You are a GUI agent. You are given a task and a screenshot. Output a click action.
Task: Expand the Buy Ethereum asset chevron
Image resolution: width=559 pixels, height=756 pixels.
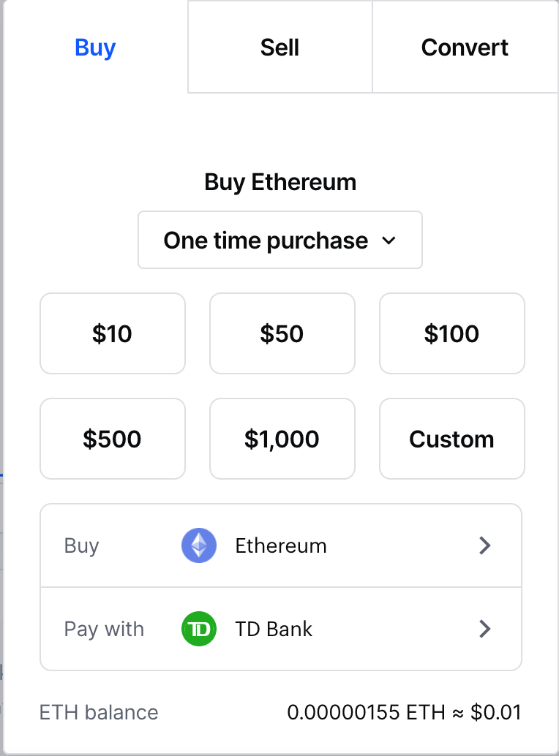[484, 545]
